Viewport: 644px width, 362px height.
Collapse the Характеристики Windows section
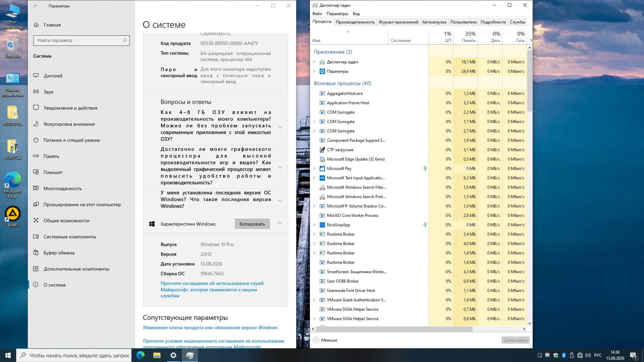tap(280, 223)
